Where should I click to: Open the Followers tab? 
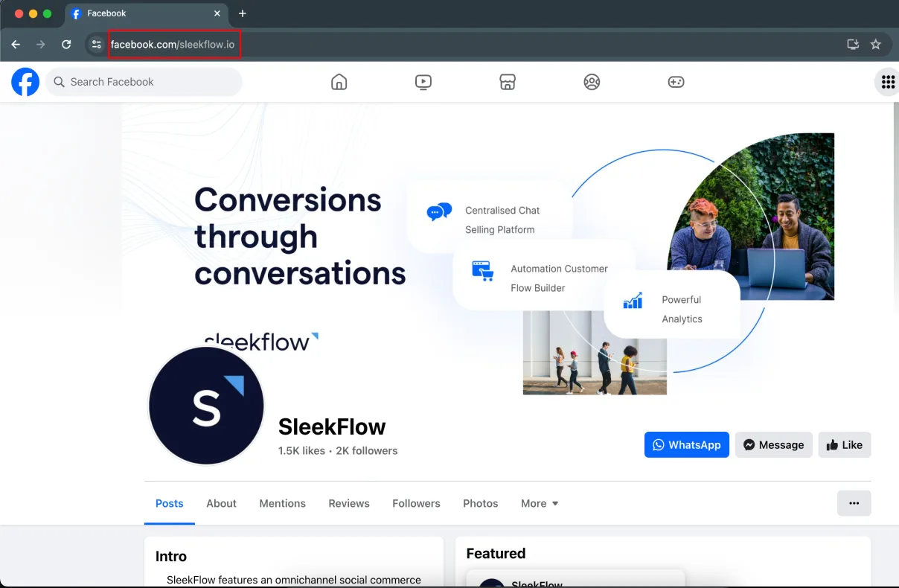click(x=416, y=503)
